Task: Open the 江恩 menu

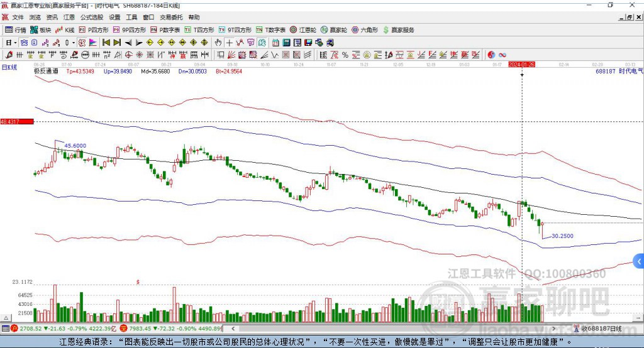Action: coord(69,17)
